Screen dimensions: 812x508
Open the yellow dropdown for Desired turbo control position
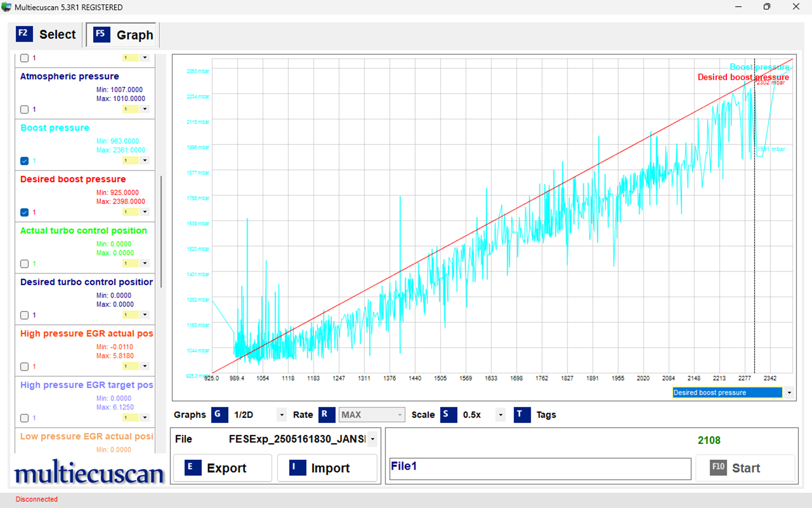click(145, 315)
